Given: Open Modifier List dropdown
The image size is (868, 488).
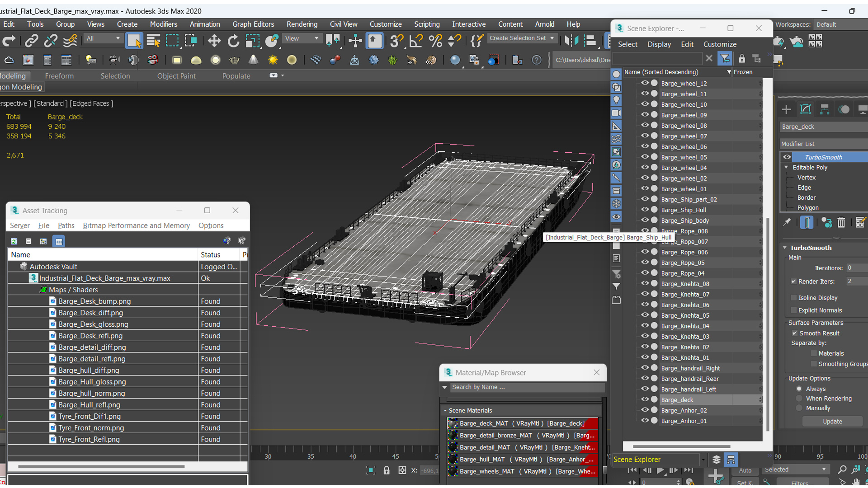Looking at the screenshot, I should [824, 144].
